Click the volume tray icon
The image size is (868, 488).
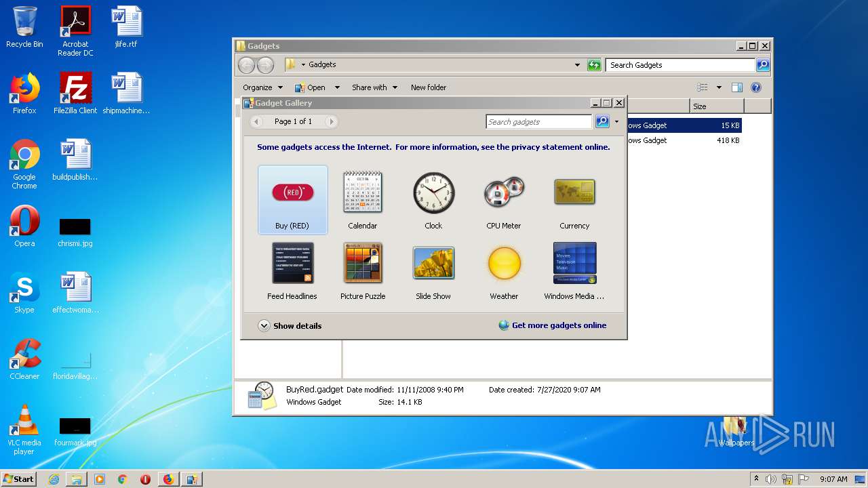click(x=771, y=479)
